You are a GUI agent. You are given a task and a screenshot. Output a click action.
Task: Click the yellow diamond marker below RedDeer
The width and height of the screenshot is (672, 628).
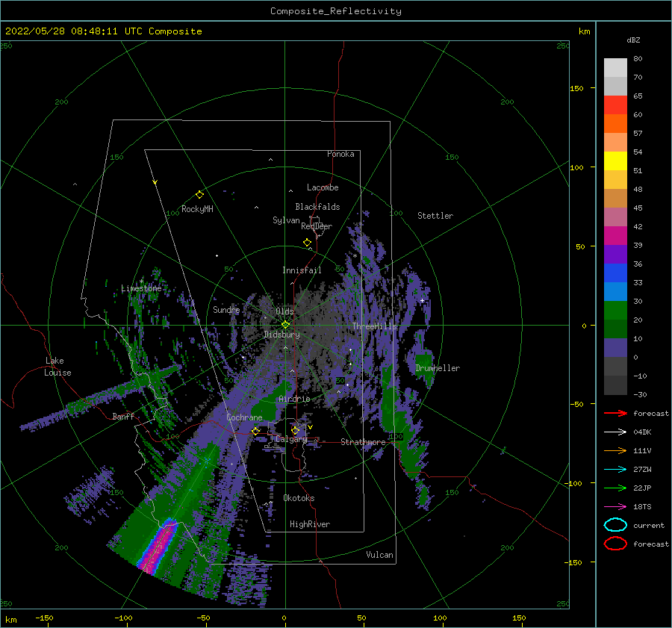pos(307,243)
